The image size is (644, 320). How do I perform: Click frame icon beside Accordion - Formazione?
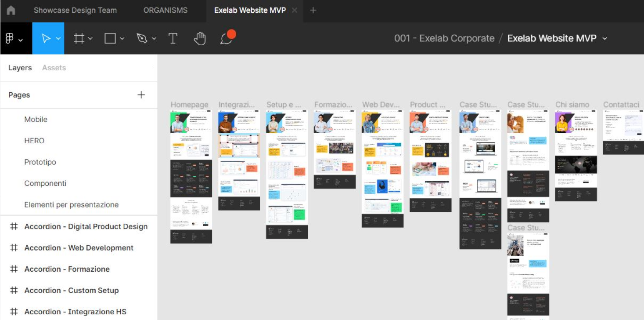pyautogui.click(x=14, y=269)
